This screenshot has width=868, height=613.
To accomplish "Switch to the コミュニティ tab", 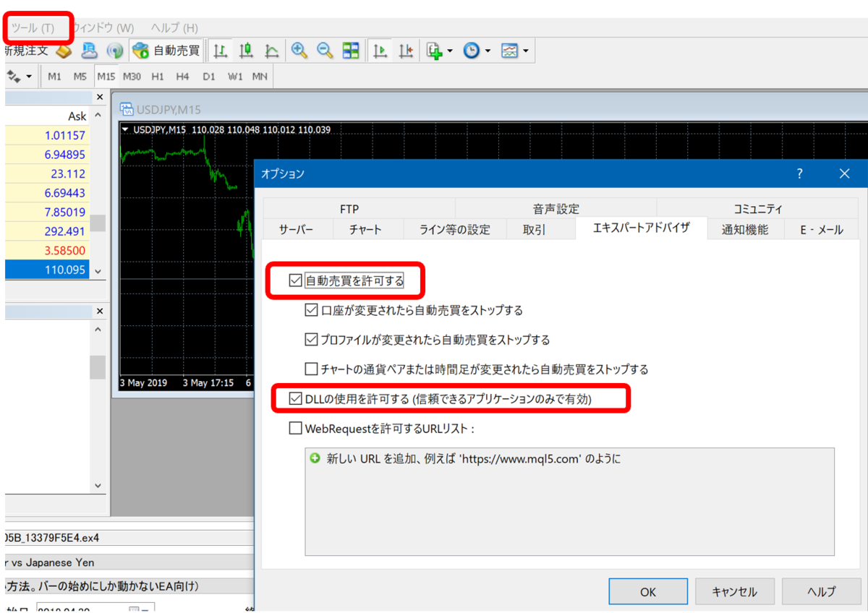I will click(x=757, y=209).
